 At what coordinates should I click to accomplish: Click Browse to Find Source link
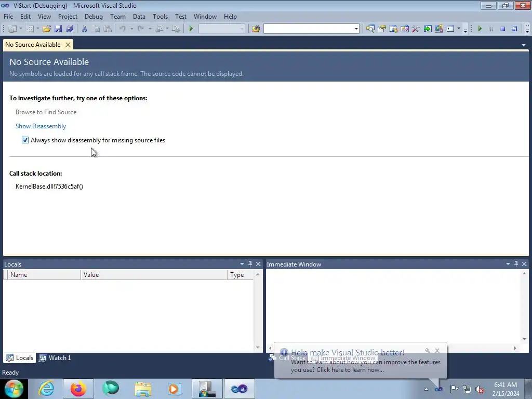point(46,112)
